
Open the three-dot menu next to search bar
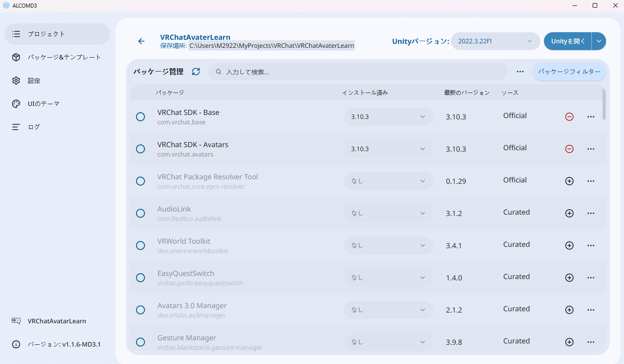(x=520, y=72)
